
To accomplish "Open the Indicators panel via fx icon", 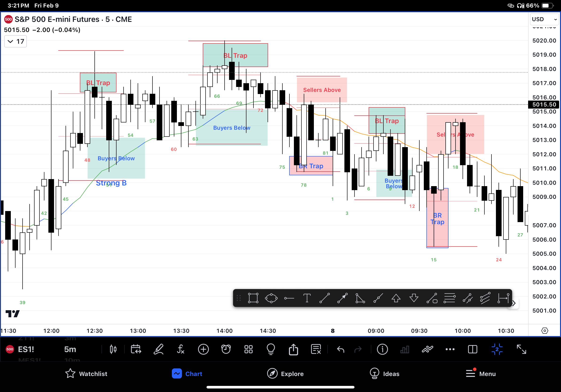I will point(181,349).
